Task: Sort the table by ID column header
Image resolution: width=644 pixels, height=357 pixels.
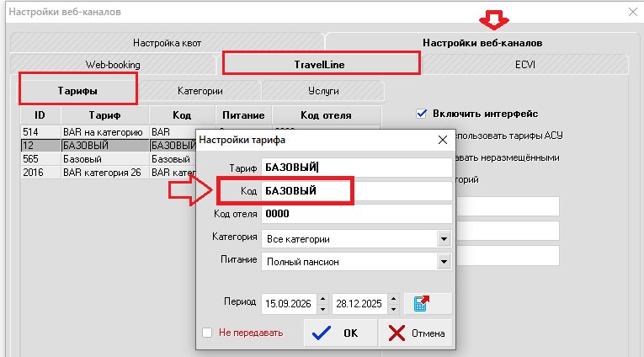Action: coord(40,115)
